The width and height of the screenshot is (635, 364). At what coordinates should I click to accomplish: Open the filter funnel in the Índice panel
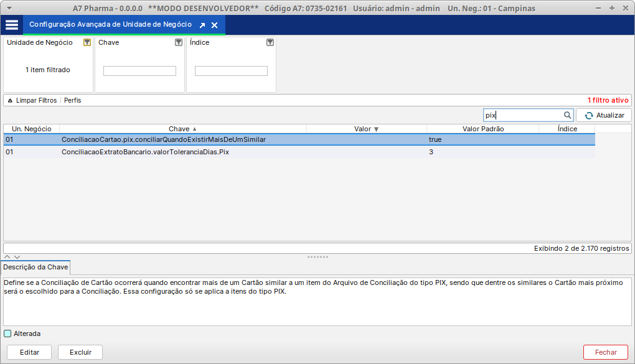pos(270,42)
